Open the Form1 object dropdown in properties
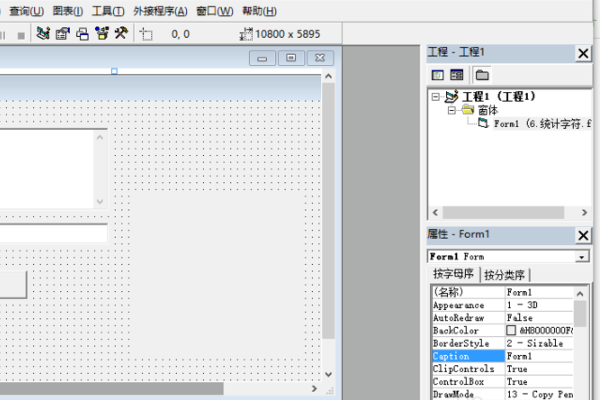The image size is (600, 400). point(582,257)
